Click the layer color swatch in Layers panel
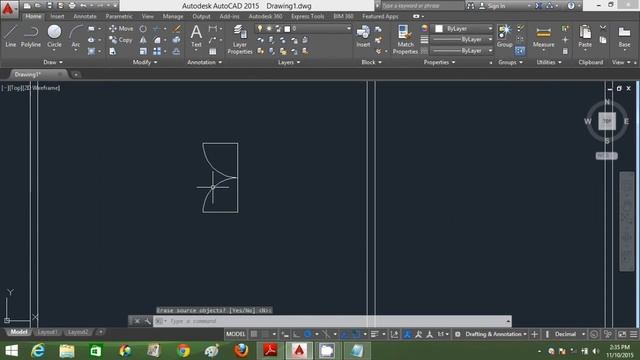640x360 pixels. (x=287, y=29)
